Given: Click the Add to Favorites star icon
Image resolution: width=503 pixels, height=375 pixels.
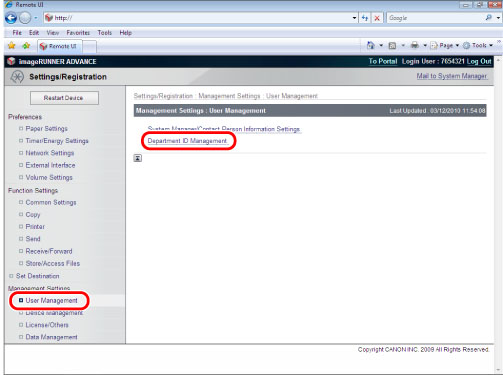Looking at the screenshot, I should pyautogui.click(x=26, y=46).
